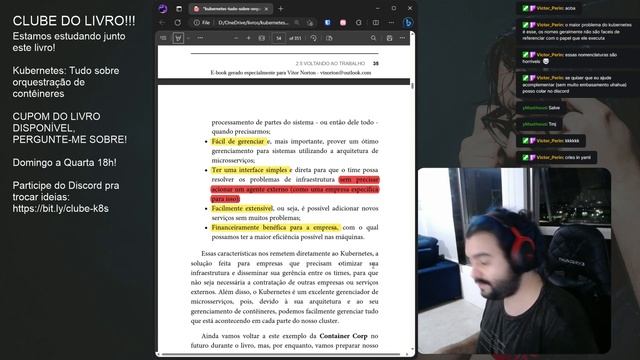The image size is (640, 360).
Task: Click the yMatheus chat message 'Salve'
Action: [554, 108]
